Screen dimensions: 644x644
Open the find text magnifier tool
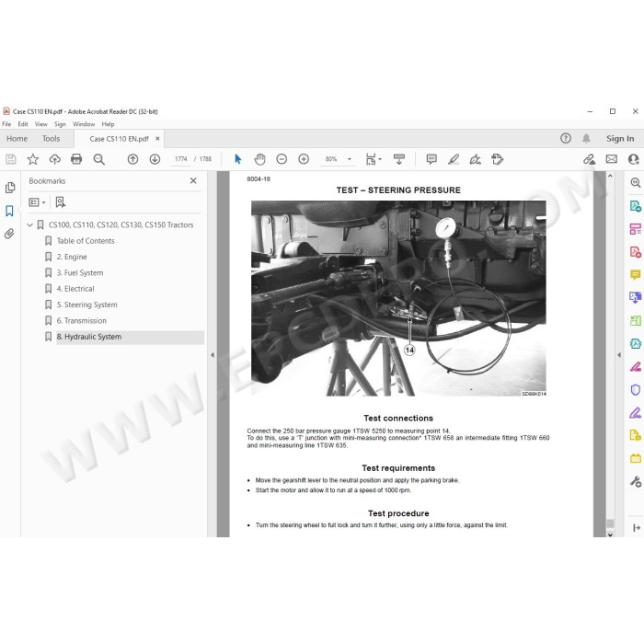tap(99, 159)
